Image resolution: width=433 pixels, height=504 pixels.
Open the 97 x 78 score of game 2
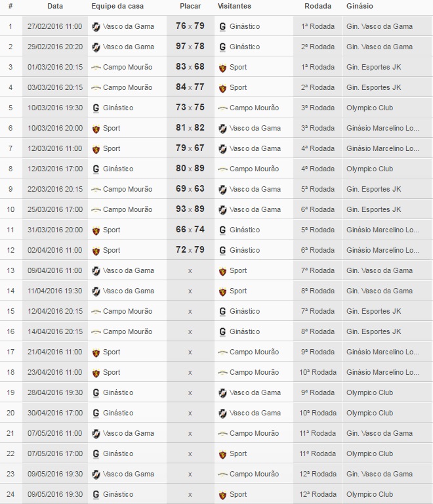(190, 47)
